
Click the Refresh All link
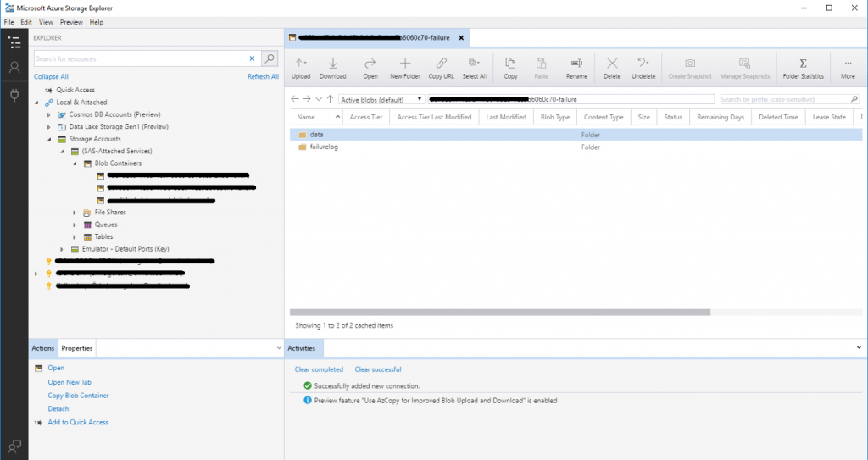pos(263,76)
